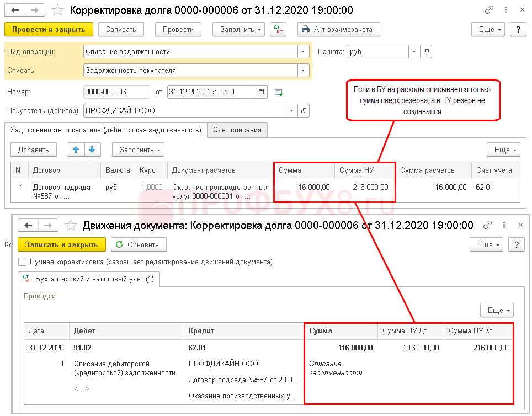This screenshot has height=416, width=532.
Task: Click the calendar icon beside the date field
Action: [262, 92]
